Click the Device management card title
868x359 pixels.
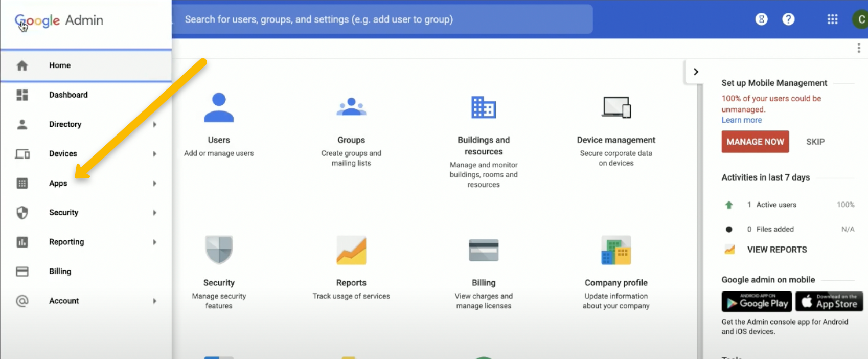(x=616, y=140)
